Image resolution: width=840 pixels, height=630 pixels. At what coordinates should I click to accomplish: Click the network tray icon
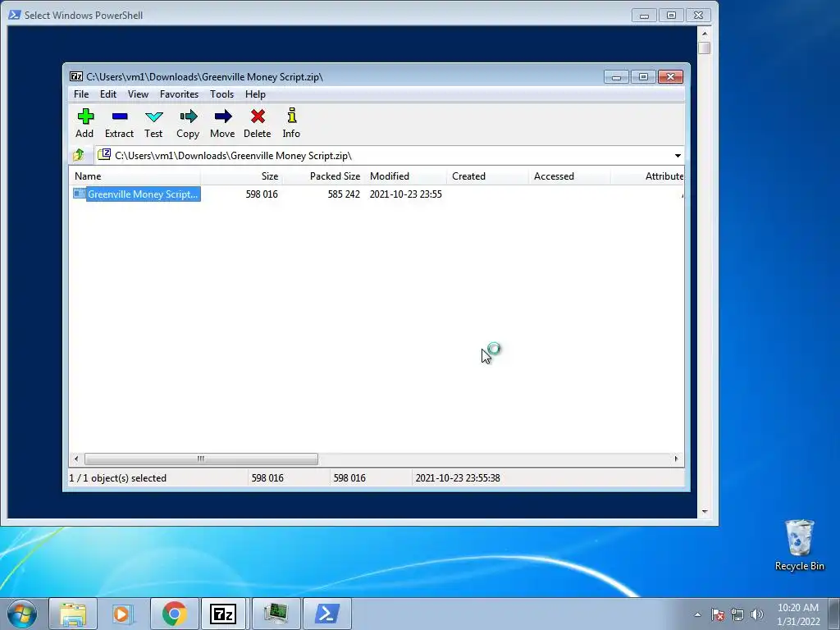tap(737, 614)
